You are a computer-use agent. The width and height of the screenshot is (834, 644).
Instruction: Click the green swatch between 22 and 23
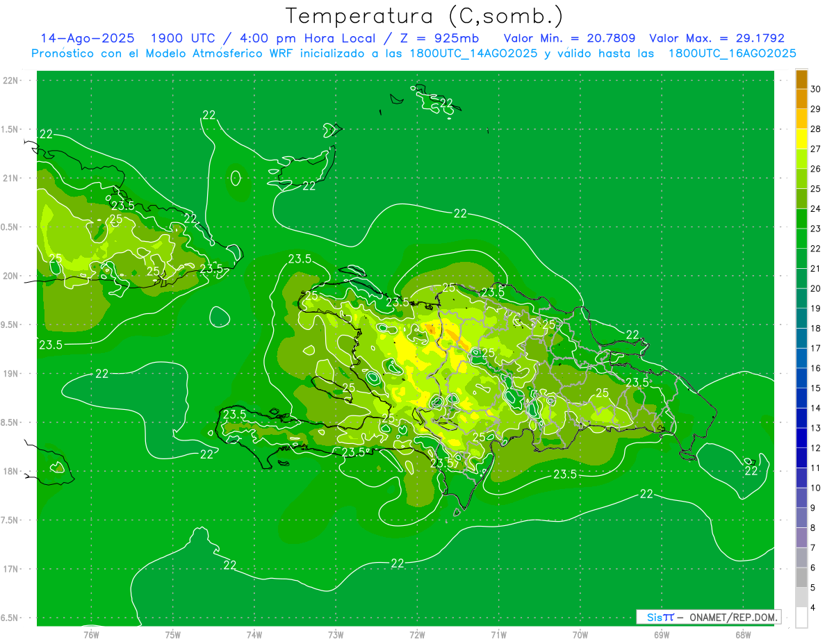click(801, 238)
